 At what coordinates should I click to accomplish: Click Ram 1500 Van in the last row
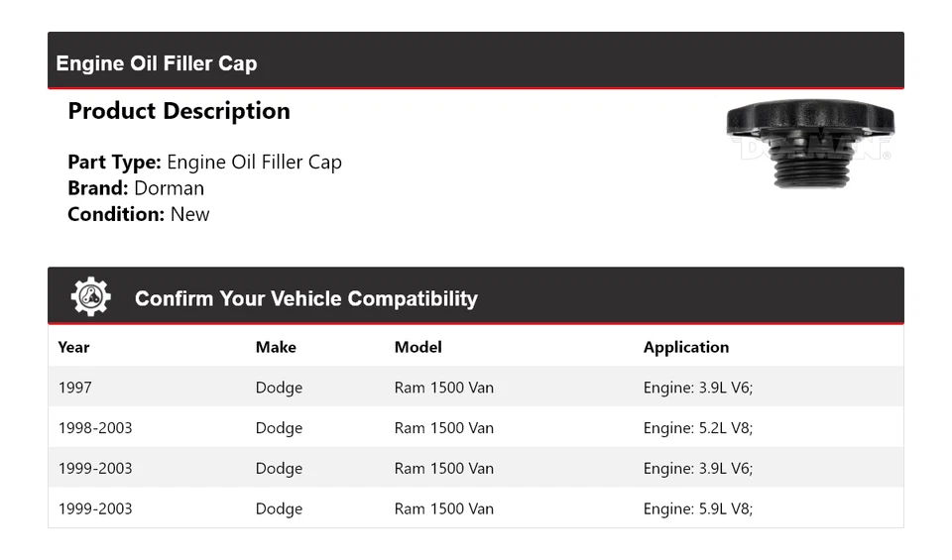(443, 508)
